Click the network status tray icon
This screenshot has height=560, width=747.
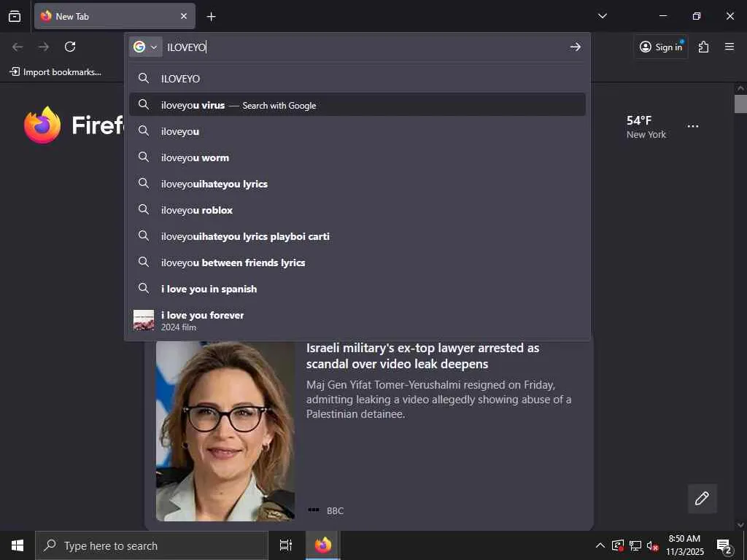635,545
